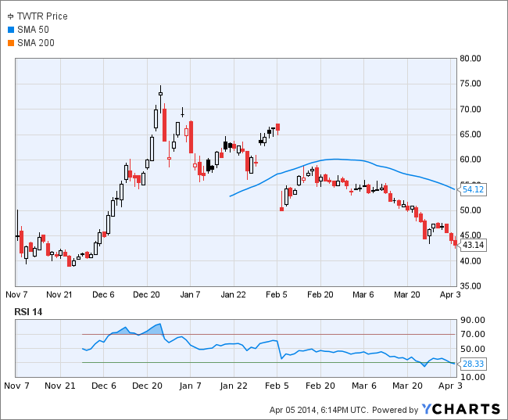
Task: Click the 43.14 last price label
Action: coord(473,245)
